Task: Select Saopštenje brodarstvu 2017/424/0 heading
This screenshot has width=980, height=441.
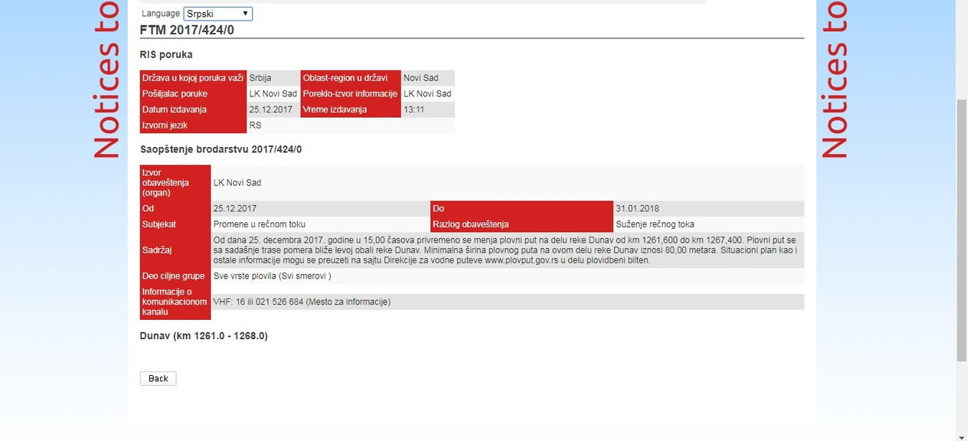Action: pyautogui.click(x=220, y=149)
